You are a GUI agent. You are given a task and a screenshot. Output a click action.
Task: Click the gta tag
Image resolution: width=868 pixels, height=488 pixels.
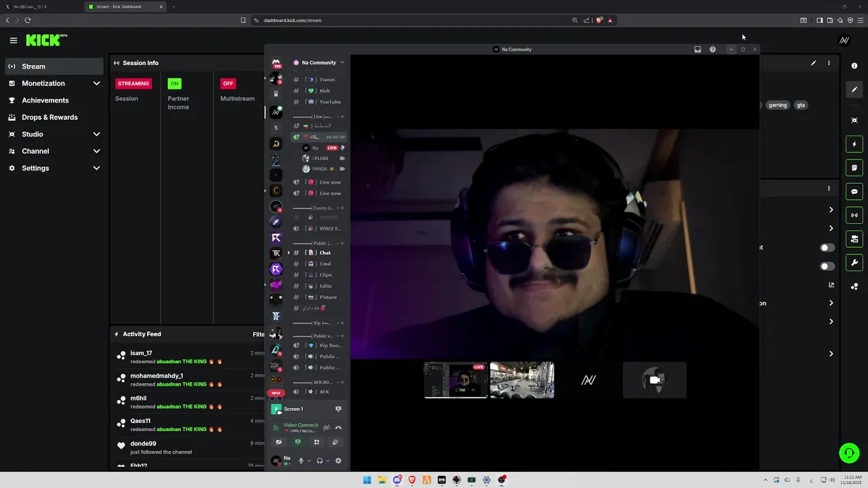pyautogui.click(x=801, y=105)
